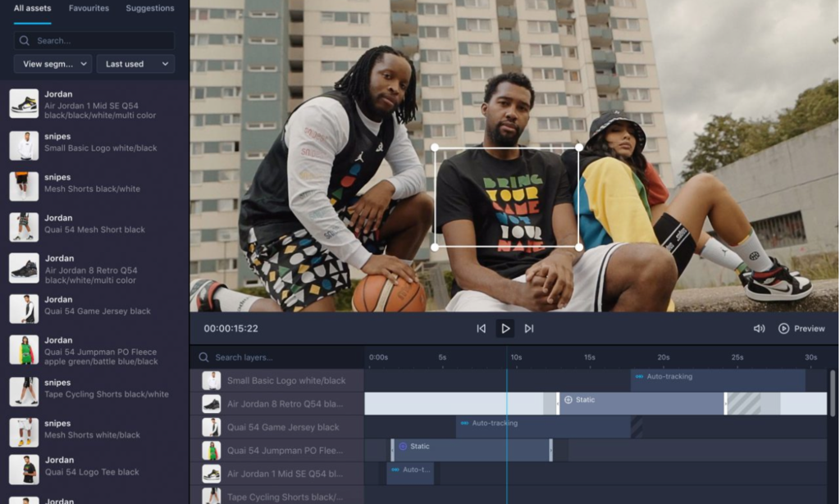
Task: Select Quai 54 Game Jersey asset thumbnail
Action: click(x=24, y=309)
